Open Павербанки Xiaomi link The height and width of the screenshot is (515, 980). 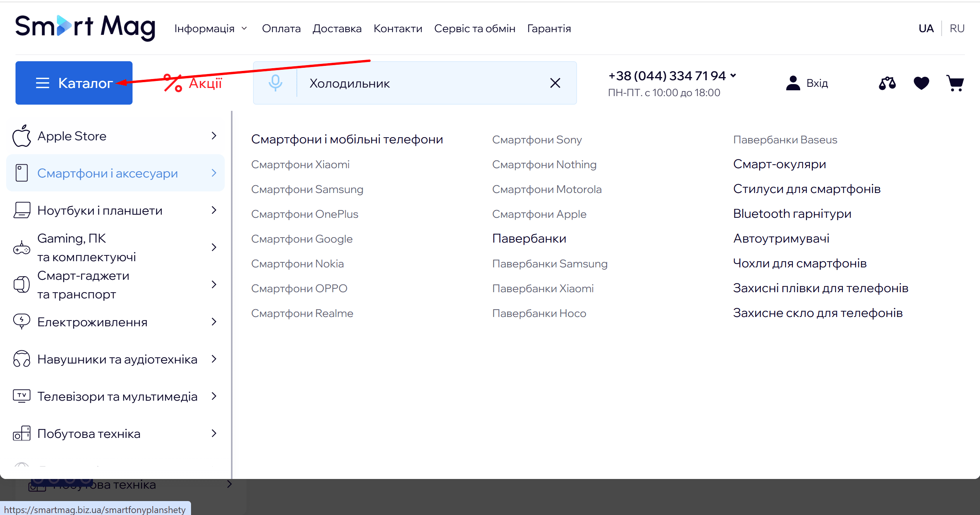pyautogui.click(x=543, y=288)
